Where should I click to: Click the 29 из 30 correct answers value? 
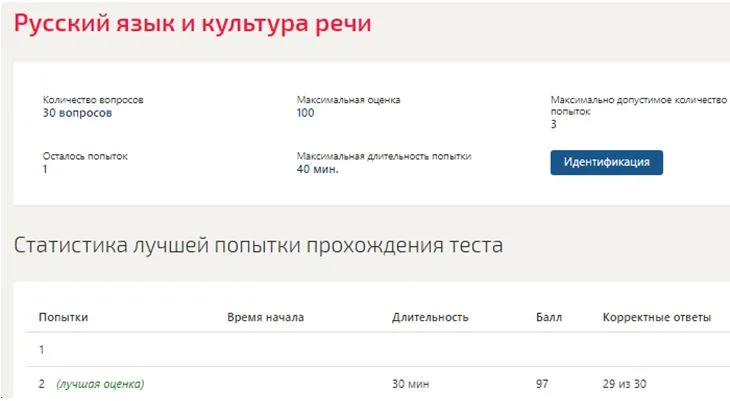click(624, 384)
